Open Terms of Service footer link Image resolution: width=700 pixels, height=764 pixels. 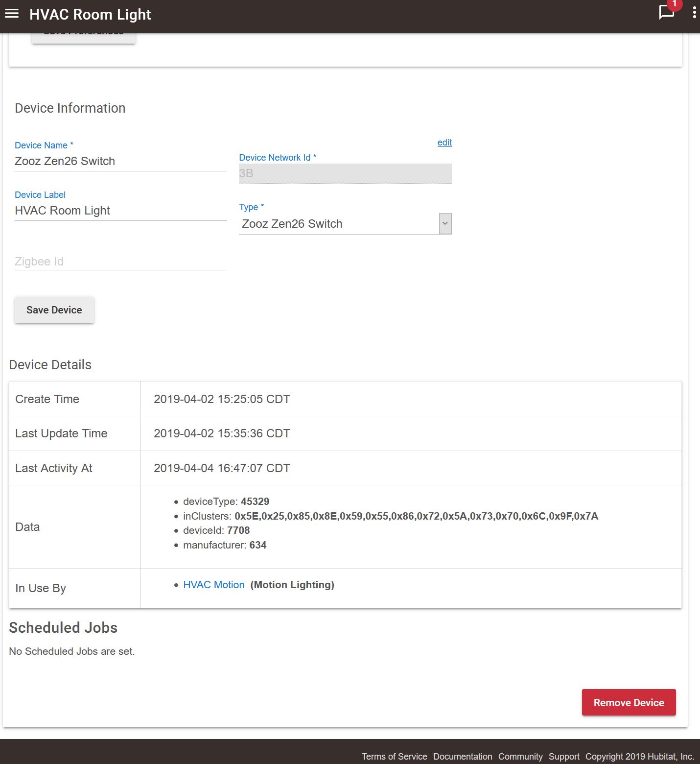(x=394, y=757)
